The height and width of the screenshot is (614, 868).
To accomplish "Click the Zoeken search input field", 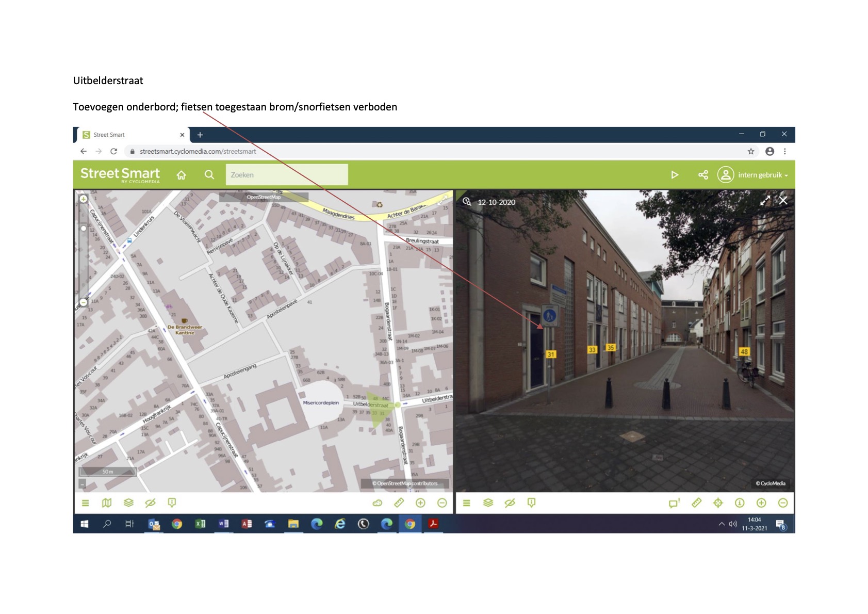I will coord(287,175).
